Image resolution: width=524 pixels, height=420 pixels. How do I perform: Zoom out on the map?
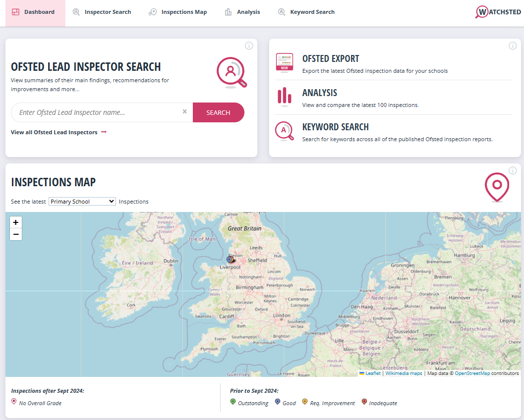point(16,234)
